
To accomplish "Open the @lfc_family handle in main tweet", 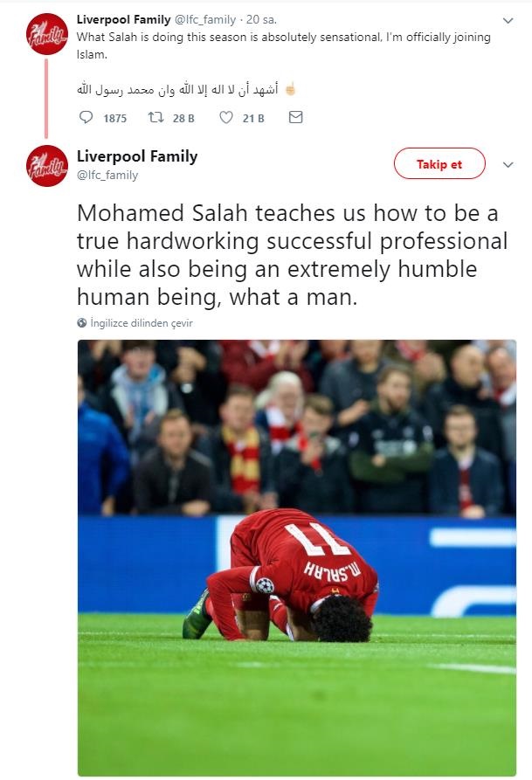I will pos(107,175).
